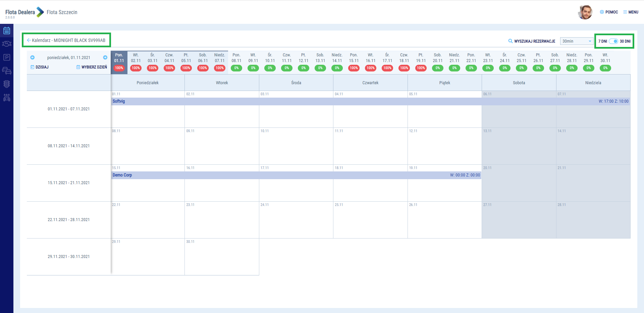Click the traffic light icon in sidebar
This screenshot has height=313, width=644.
click(x=7, y=84)
